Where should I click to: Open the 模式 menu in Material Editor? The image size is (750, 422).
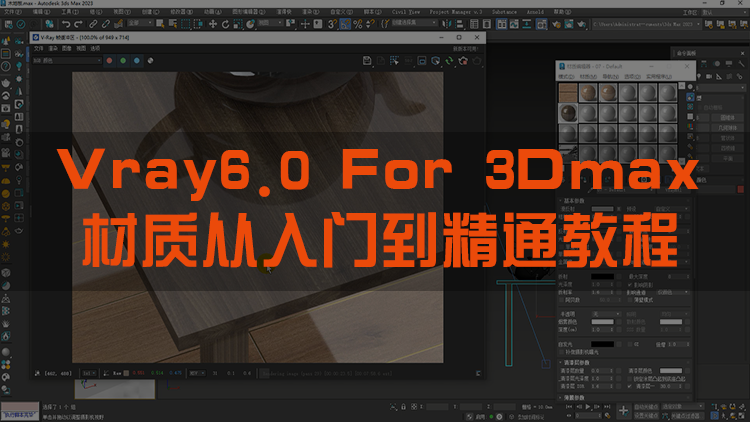(x=567, y=76)
